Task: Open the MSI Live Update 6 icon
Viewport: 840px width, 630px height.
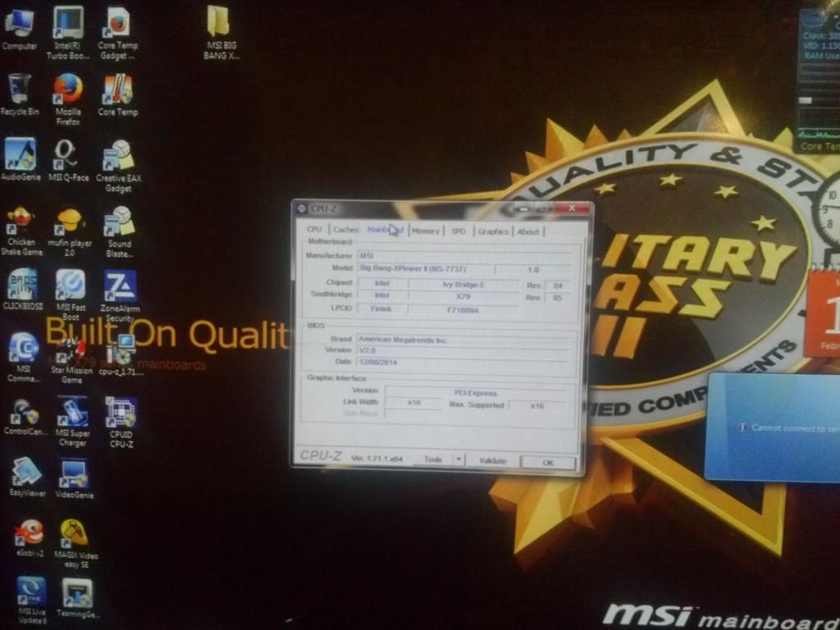Action: coord(32,600)
